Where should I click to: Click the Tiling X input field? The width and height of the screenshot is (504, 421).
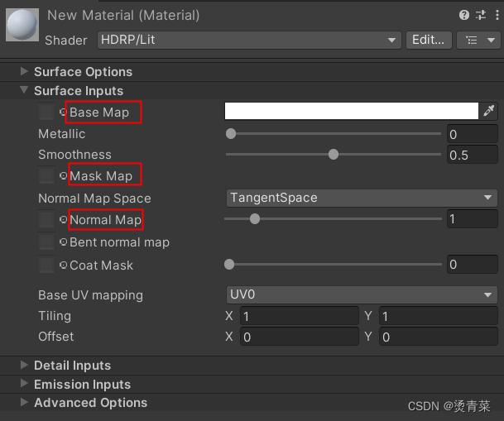click(x=300, y=316)
